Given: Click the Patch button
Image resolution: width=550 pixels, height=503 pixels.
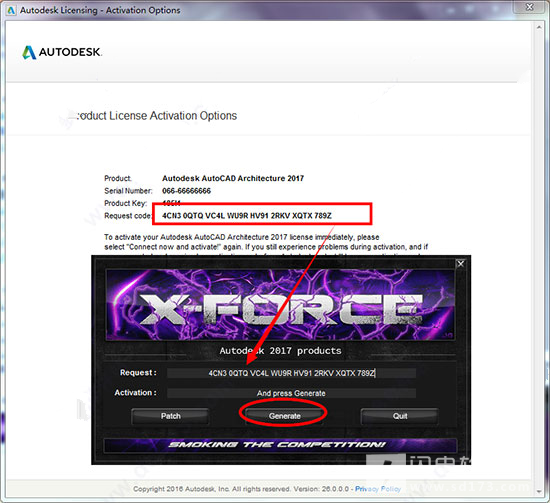Looking at the screenshot, I should (x=170, y=416).
